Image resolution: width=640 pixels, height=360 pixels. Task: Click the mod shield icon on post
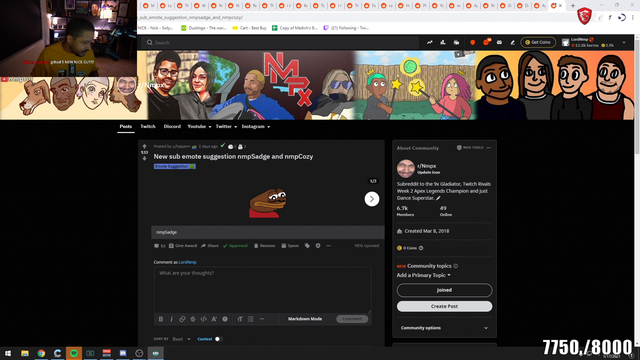pos(318,246)
